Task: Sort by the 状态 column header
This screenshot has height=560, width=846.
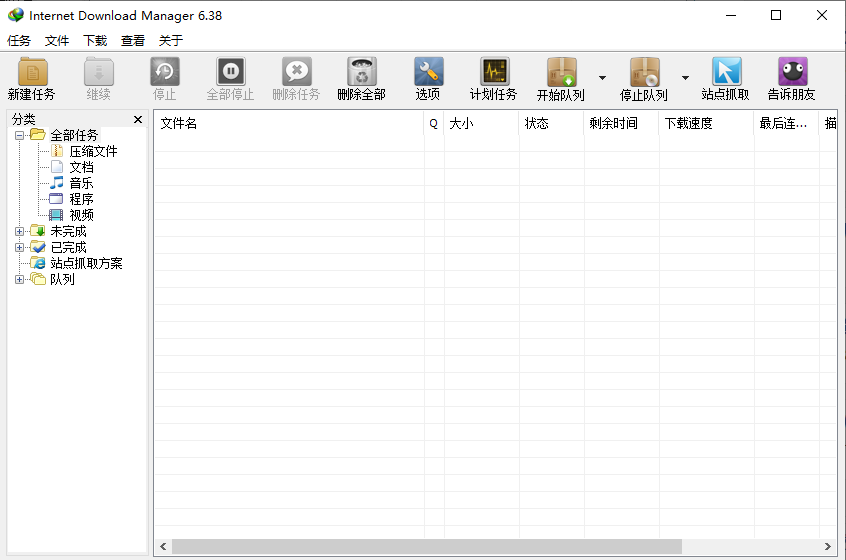Action: (x=551, y=124)
